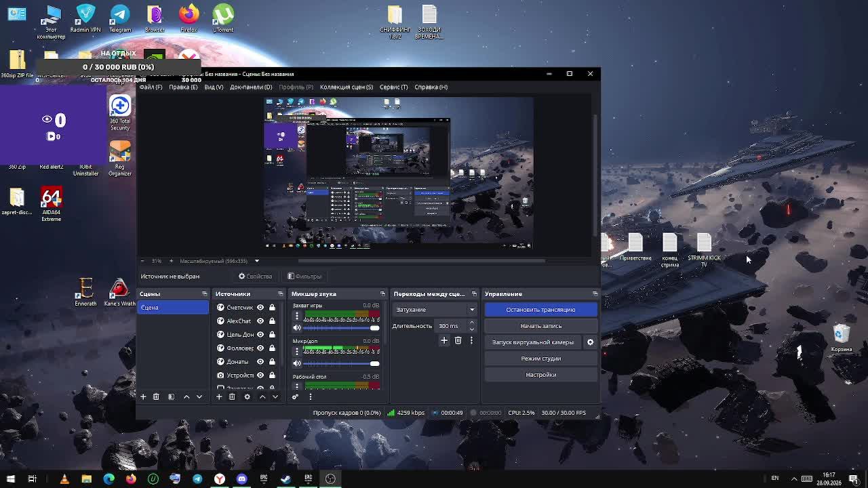Open Микр/доп channel options dots
Viewport: 868px width, 488px height.
[296, 352]
